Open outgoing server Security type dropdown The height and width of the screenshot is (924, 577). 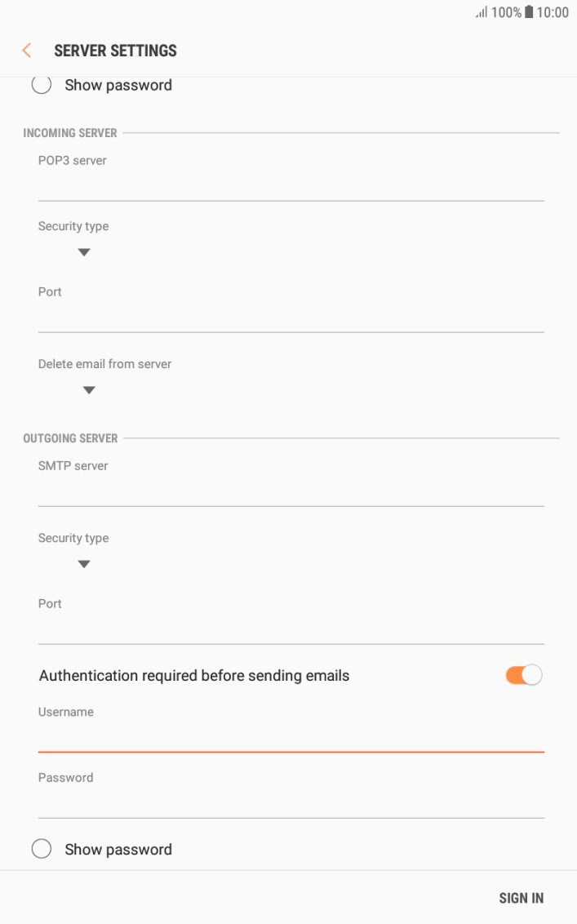[x=83, y=564]
